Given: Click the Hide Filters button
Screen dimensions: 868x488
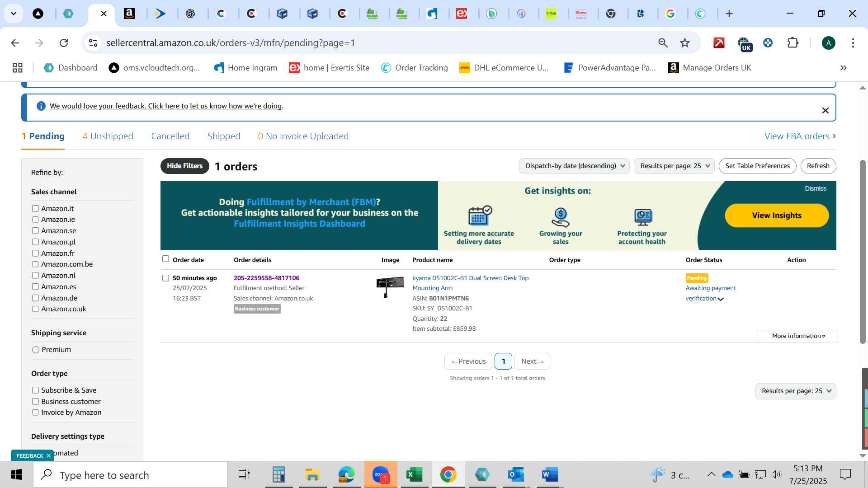Looking at the screenshot, I should click(185, 166).
